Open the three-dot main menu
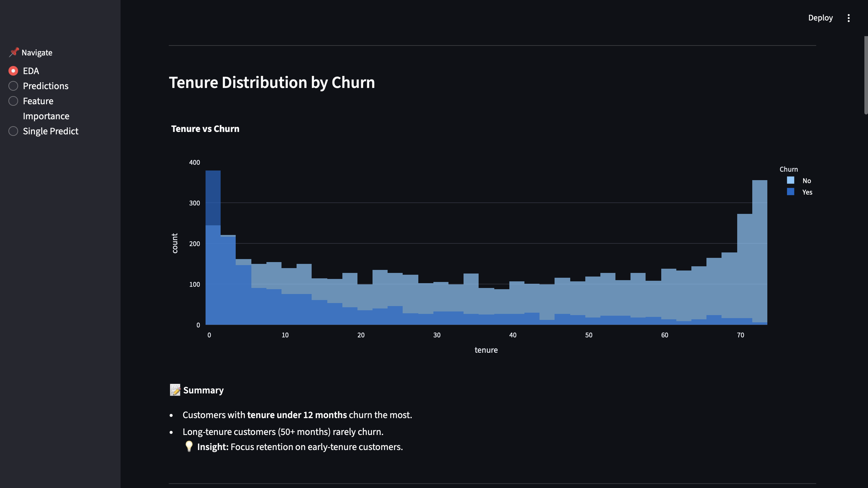Screen dimensions: 868x488 tap(848, 18)
